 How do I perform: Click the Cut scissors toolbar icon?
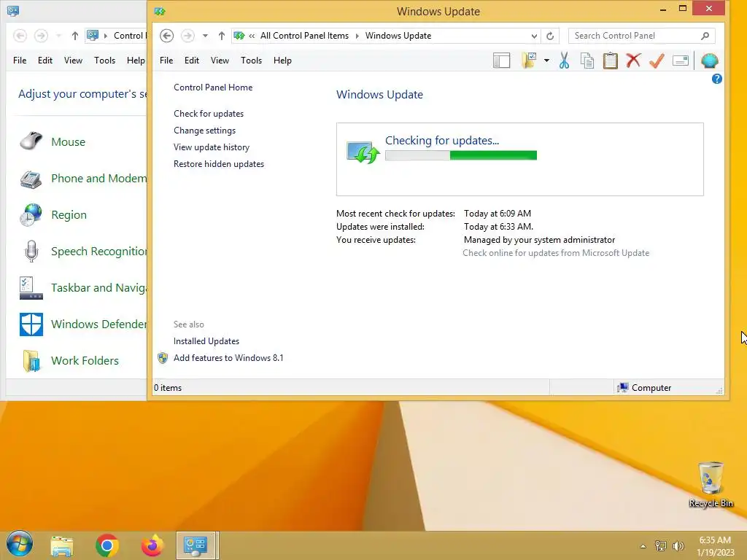564,61
